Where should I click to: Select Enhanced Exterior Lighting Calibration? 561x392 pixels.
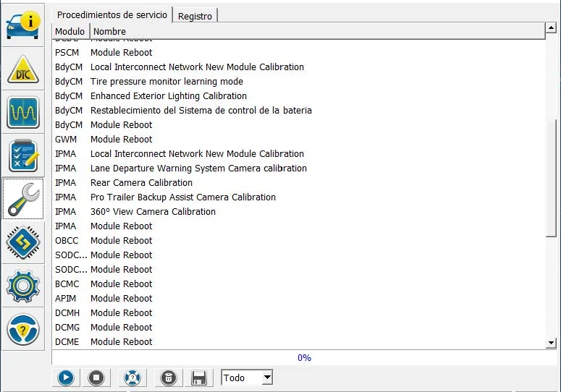tap(299, 95)
